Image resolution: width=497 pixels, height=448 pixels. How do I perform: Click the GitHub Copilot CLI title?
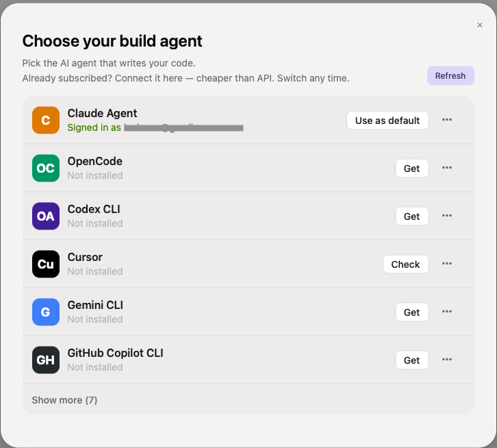tap(116, 353)
